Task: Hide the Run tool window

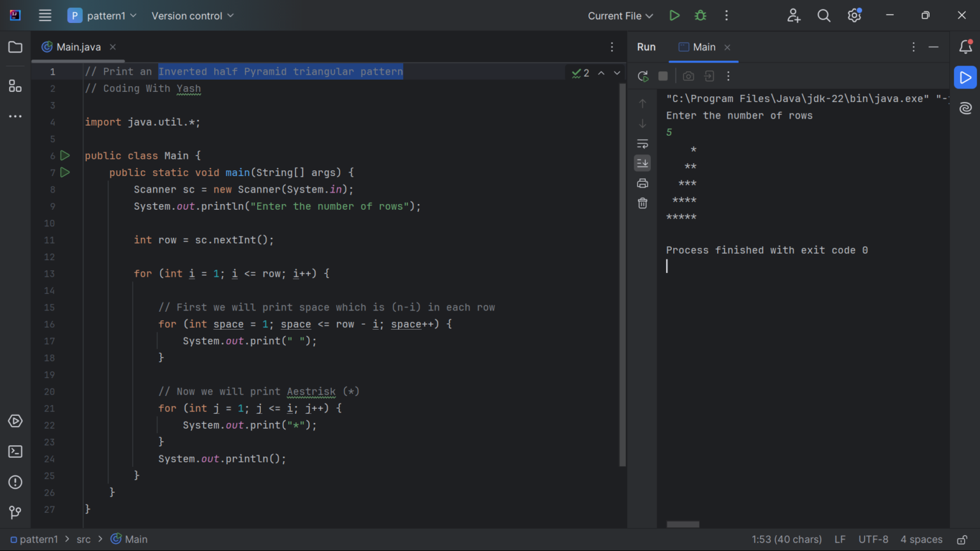Action: coord(933,47)
